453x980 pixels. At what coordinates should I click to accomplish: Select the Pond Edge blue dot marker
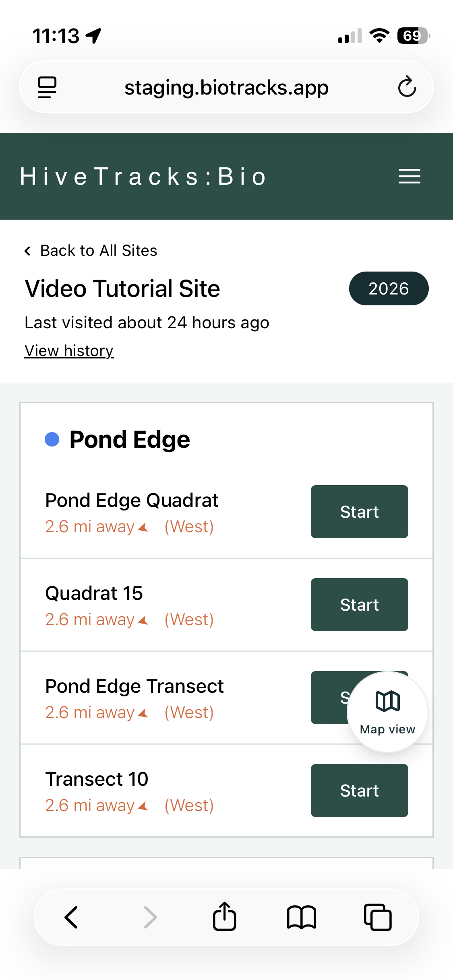tap(52, 439)
